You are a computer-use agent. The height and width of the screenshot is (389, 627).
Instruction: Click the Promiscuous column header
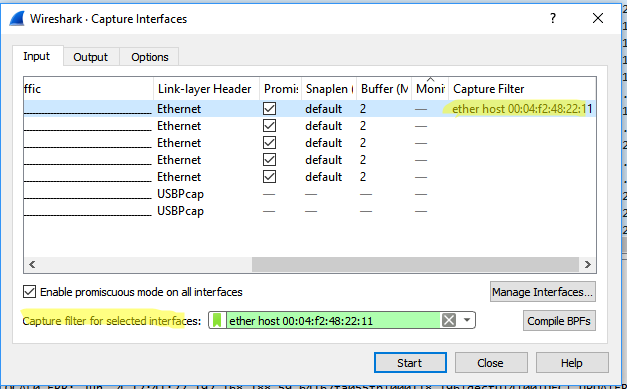(281, 89)
